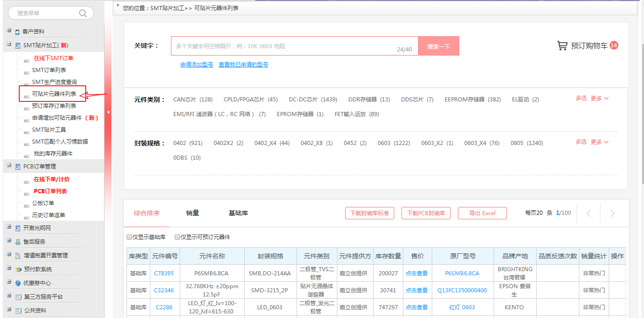Open the pre-order shopping cart icon
The width and height of the screenshot is (644, 318).
pyautogui.click(x=562, y=45)
